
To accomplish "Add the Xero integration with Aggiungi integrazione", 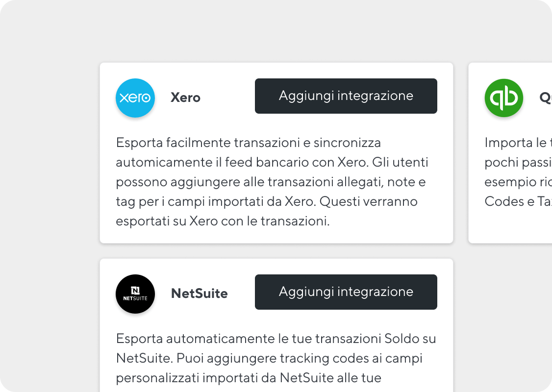I will [x=346, y=96].
